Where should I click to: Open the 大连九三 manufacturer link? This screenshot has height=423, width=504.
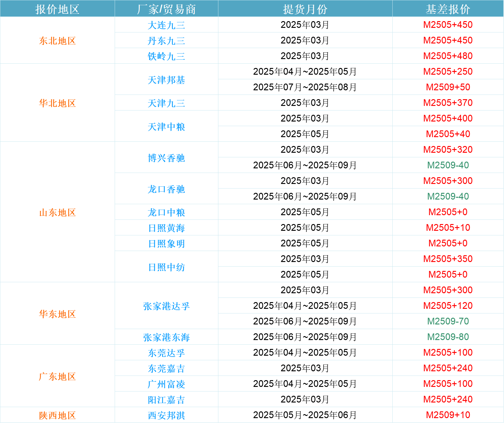[166, 25]
